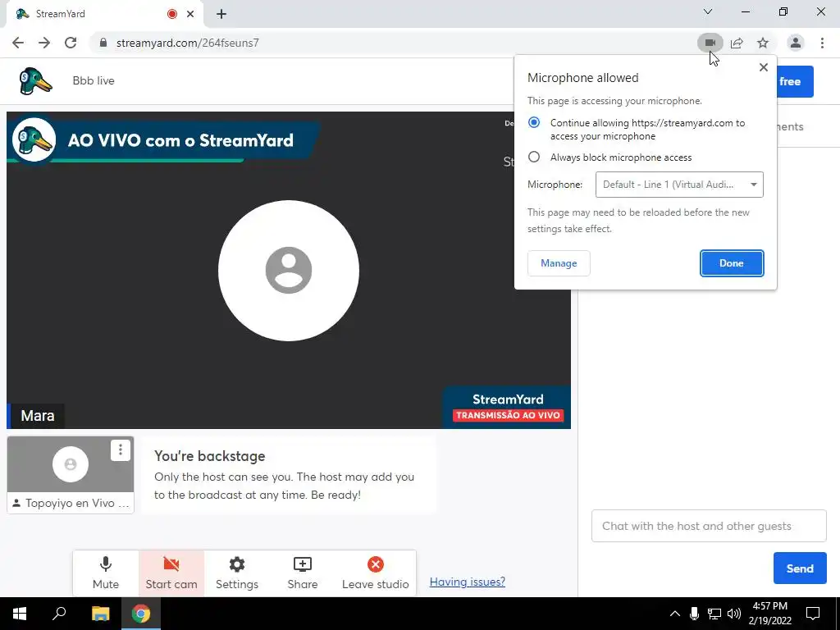Open studio Settings gear

point(237,573)
